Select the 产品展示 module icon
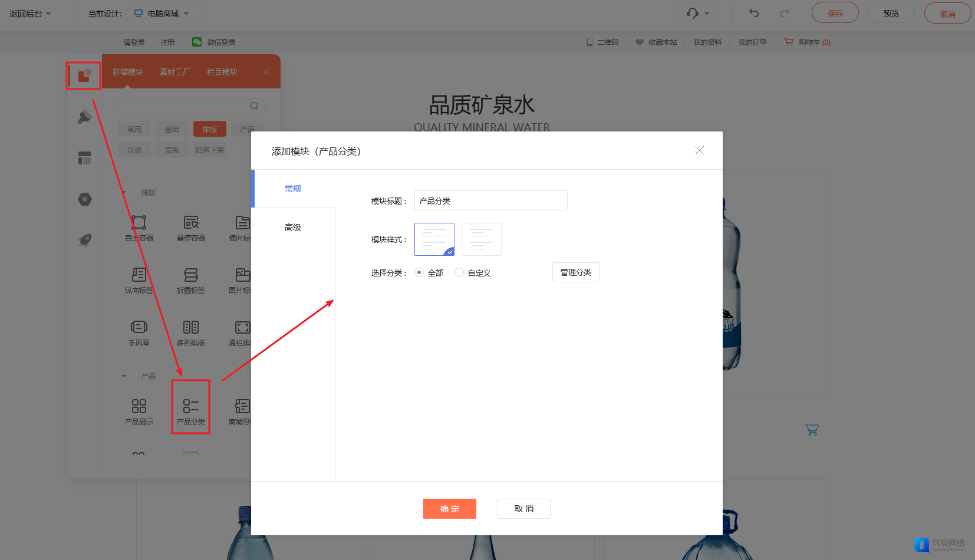The width and height of the screenshot is (975, 560). point(139,407)
